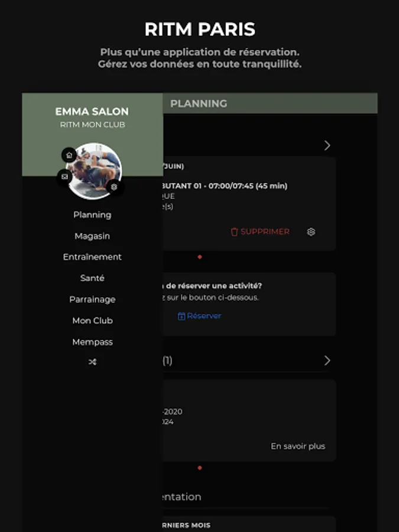Open messages via the envelope icon
The image size is (399, 532).
64,177
